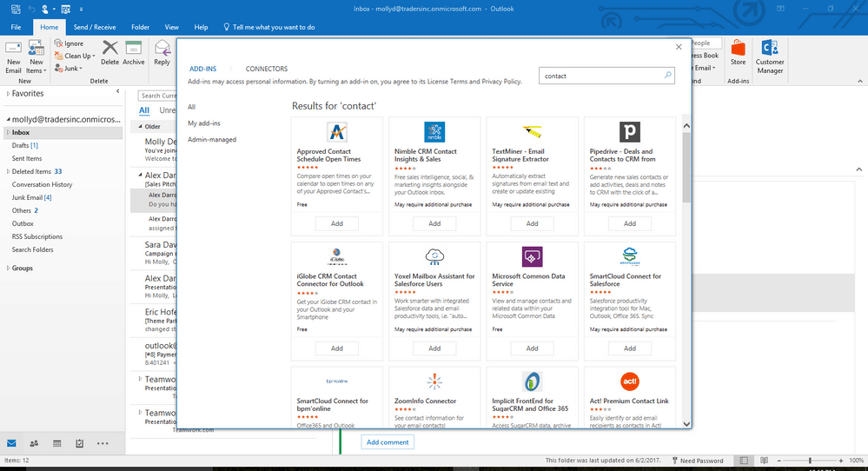The width and height of the screenshot is (868, 471).
Task: Show Admin-managed add-ins category
Action: [x=211, y=139]
